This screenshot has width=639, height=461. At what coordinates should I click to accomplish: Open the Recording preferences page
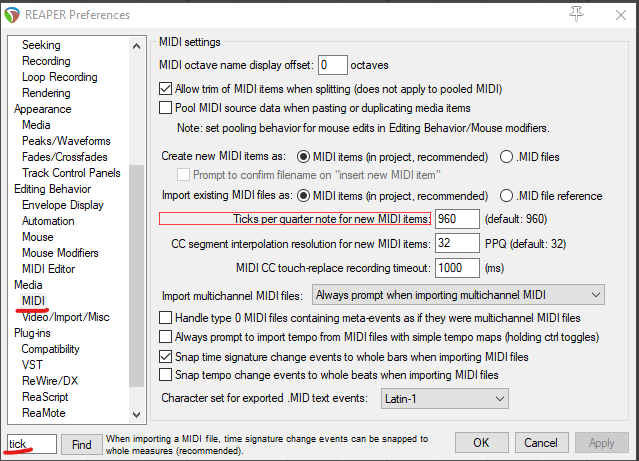point(46,61)
